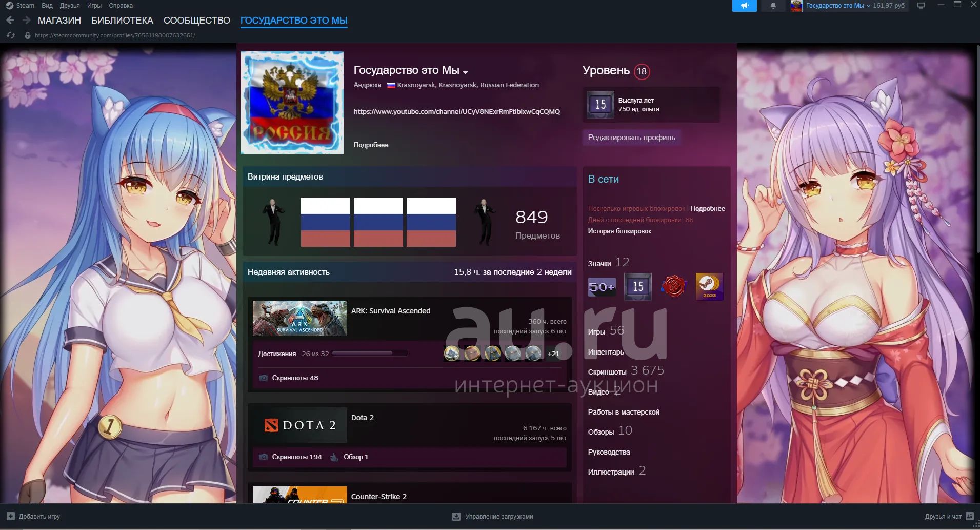The width and height of the screenshot is (980, 530).
Task: Go forward with the right arrow
Action: (27, 20)
